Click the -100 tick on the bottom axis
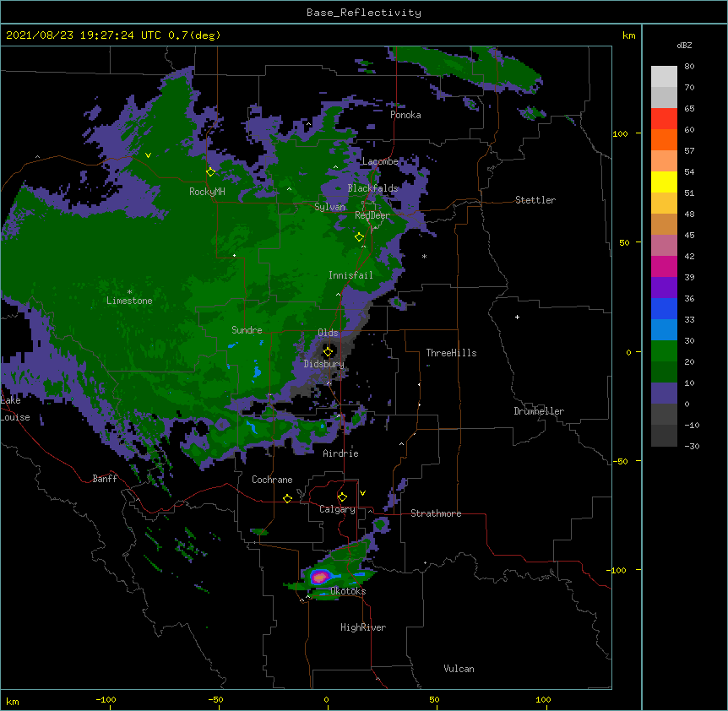728x711 pixels. 106,699
